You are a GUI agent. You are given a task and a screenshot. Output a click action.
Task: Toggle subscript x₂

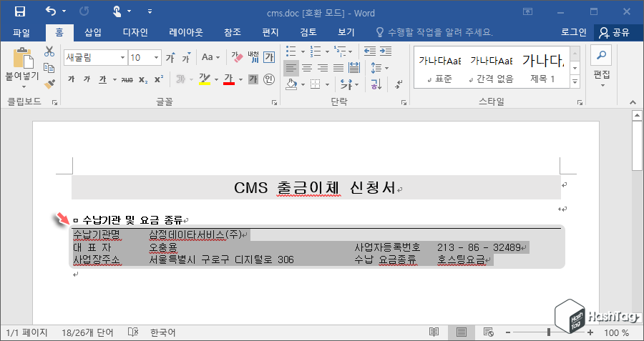pos(143,79)
